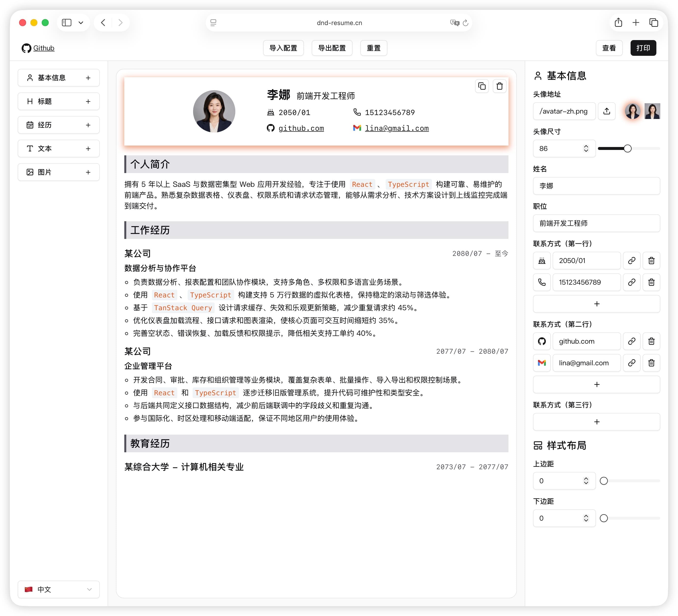Image resolution: width=678 pixels, height=616 pixels.
Task: Change the phone icon for 15123456789
Action: [x=541, y=282]
